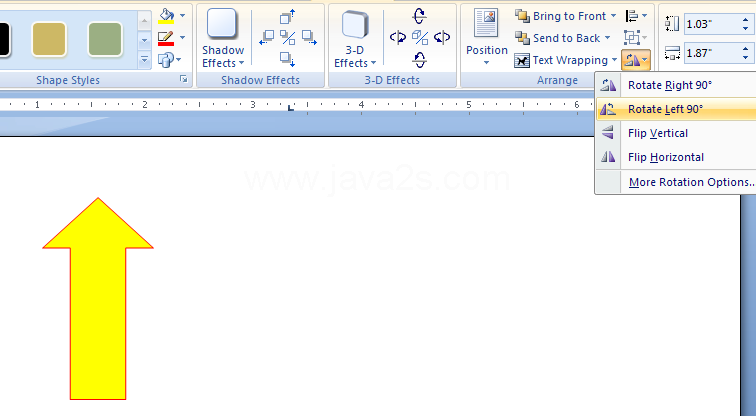Tilt the 3-D shape left
Viewport: 756px width, 416px height.
point(398,38)
